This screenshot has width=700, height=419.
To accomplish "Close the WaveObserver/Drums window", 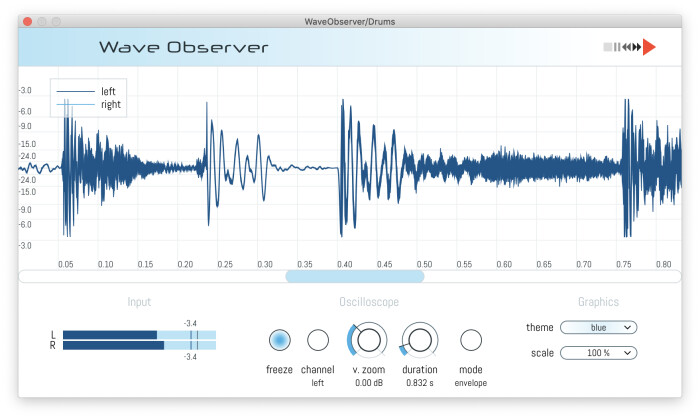I will point(28,21).
